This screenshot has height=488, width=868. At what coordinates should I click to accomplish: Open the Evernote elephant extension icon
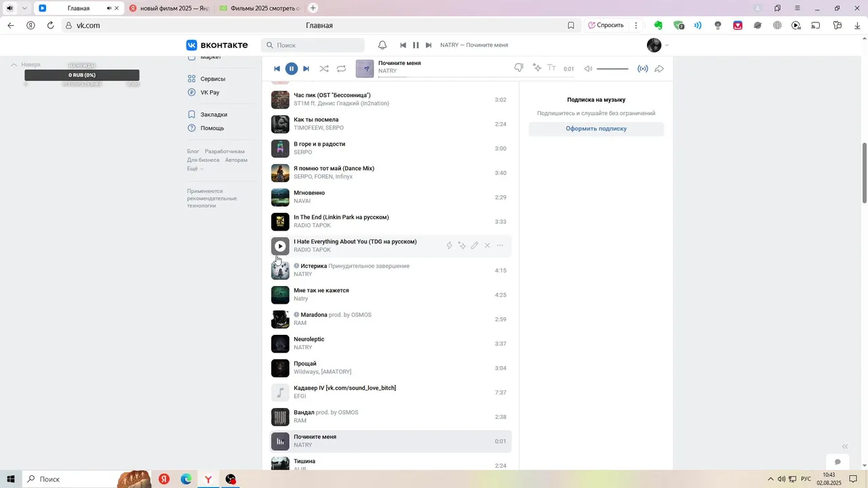[658, 25]
